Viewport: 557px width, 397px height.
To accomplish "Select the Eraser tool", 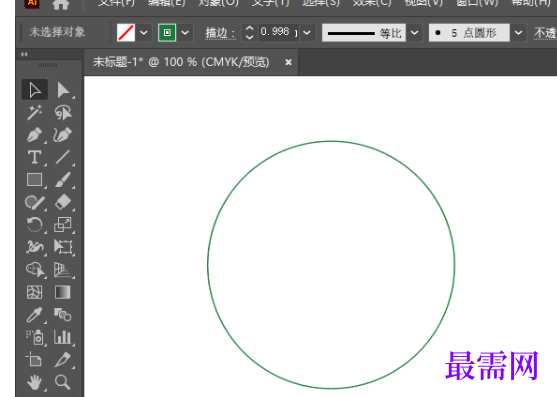I will (63, 202).
